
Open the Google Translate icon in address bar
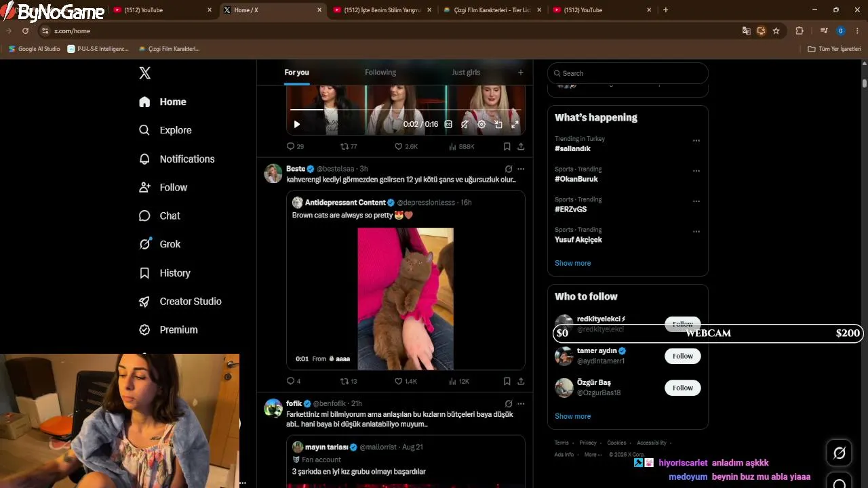coord(746,30)
